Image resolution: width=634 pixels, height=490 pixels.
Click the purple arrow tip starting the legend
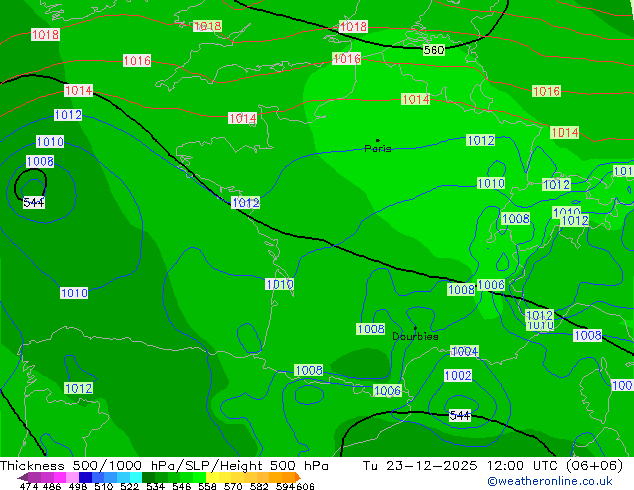(x=22, y=477)
